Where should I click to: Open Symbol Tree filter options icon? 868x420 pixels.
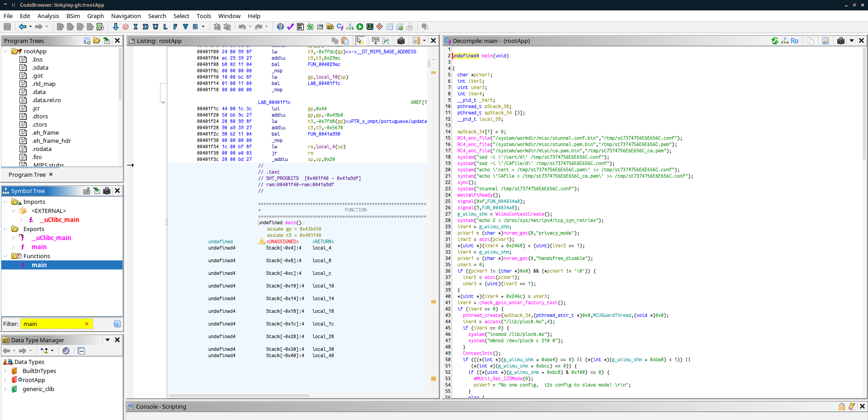(117, 324)
